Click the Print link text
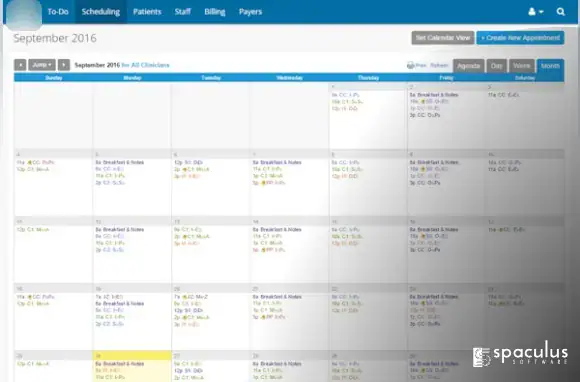Image resolution: width=580 pixels, height=382 pixels. pos(421,65)
